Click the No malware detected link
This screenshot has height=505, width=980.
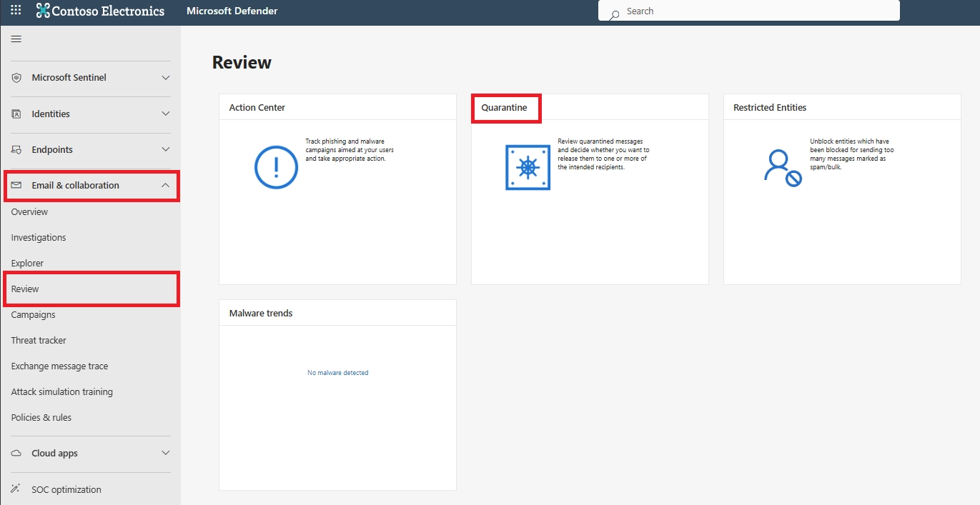pos(337,372)
